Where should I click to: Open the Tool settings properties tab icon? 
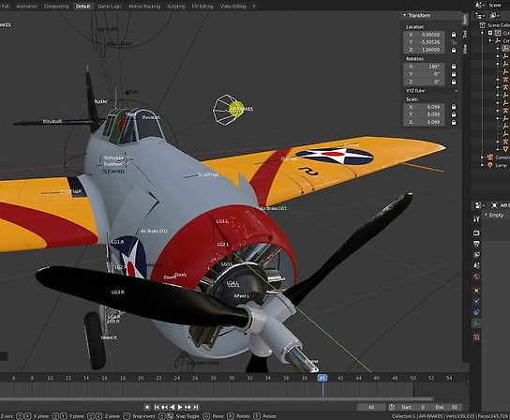[x=476, y=219]
